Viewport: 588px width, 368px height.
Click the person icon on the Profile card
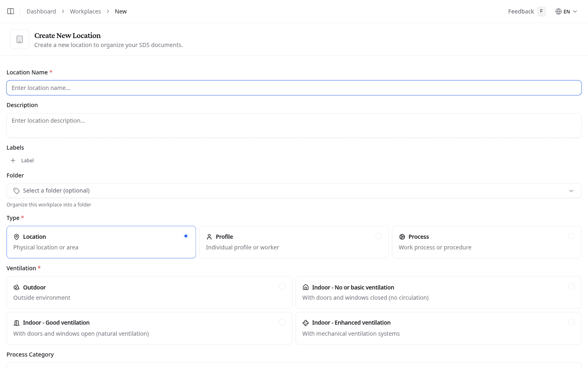coord(209,237)
